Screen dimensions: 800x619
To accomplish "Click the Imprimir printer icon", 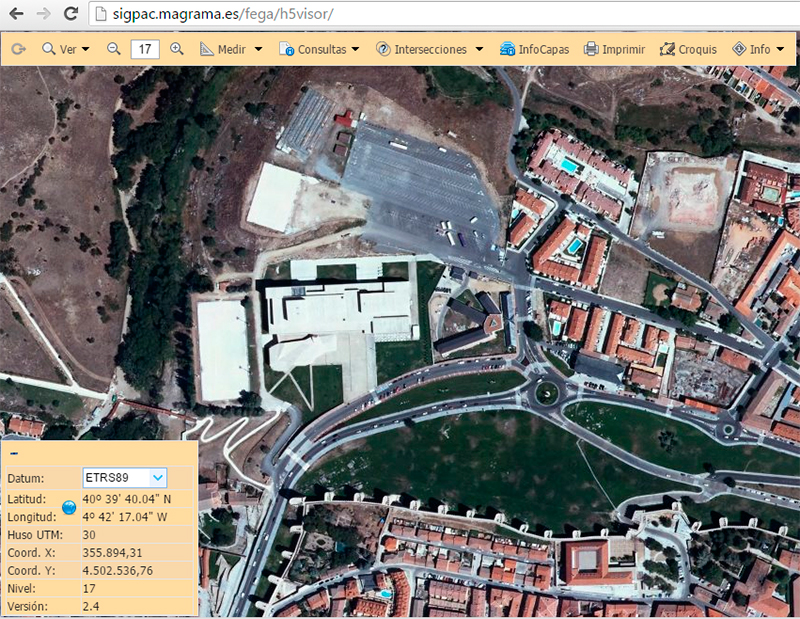I will [592, 49].
